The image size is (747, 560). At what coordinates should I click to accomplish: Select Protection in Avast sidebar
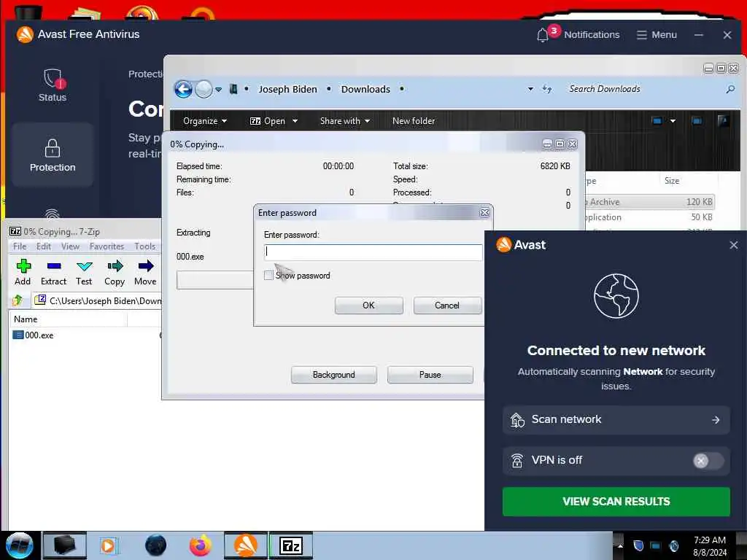[53, 155]
